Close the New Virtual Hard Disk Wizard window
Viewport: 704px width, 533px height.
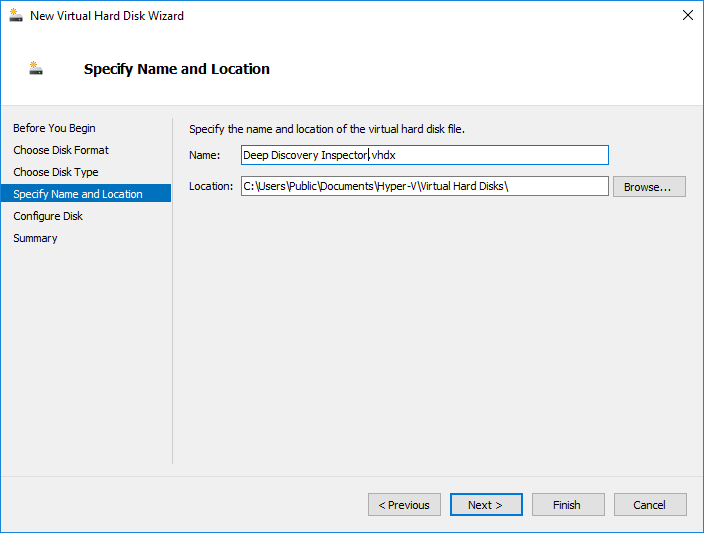(x=687, y=16)
